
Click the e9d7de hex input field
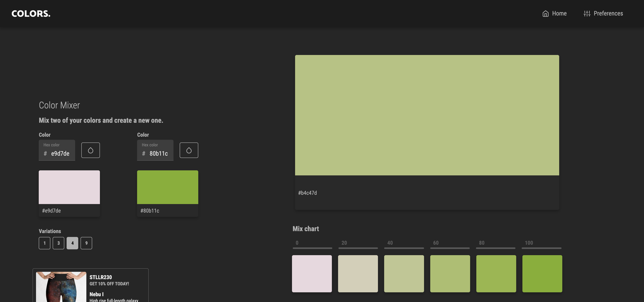click(60, 154)
